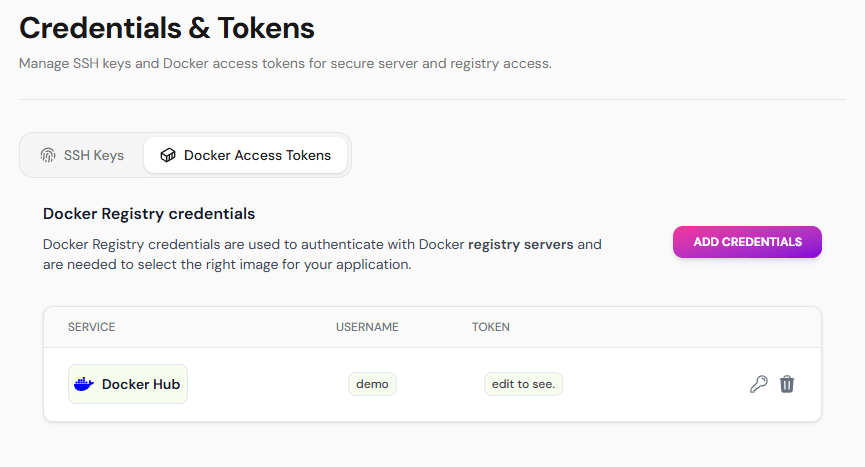Click the Docker whale logo icon
The width and height of the screenshot is (865, 467).
[84, 384]
